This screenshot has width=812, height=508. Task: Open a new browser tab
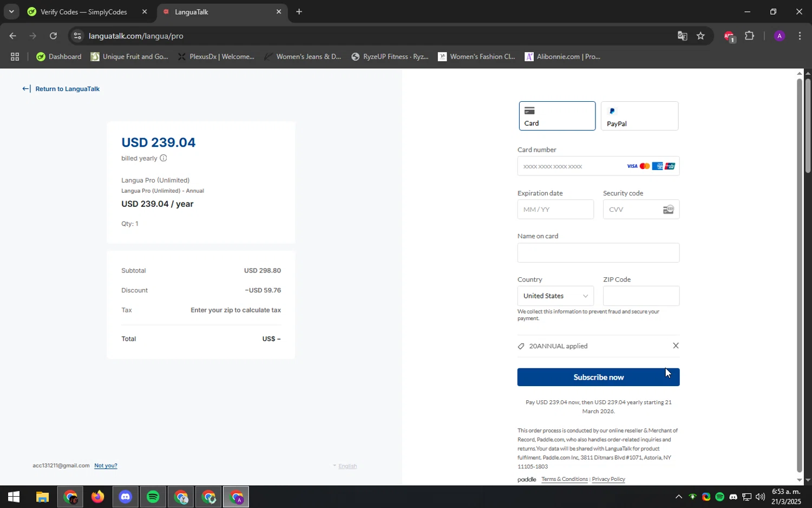coord(299,12)
